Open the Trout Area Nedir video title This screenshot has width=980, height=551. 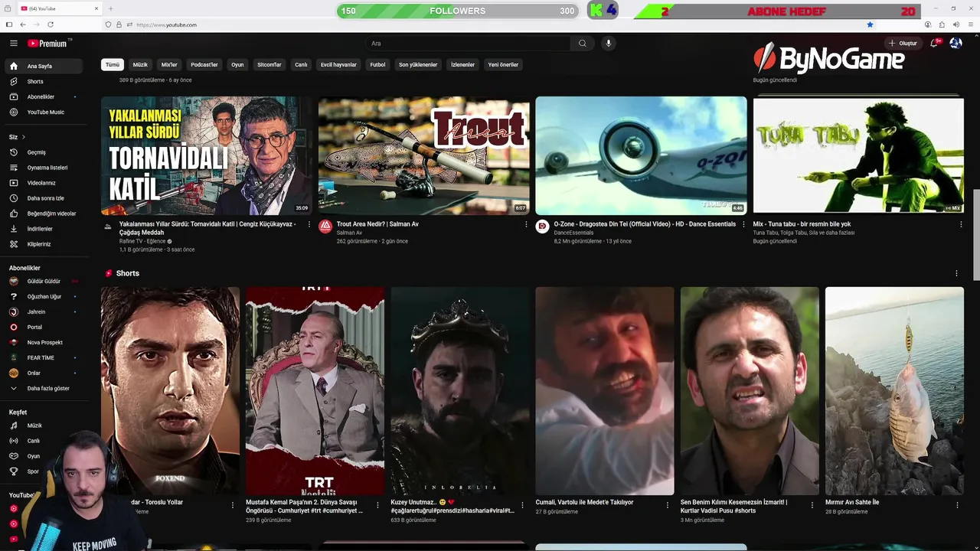pyautogui.click(x=377, y=224)
